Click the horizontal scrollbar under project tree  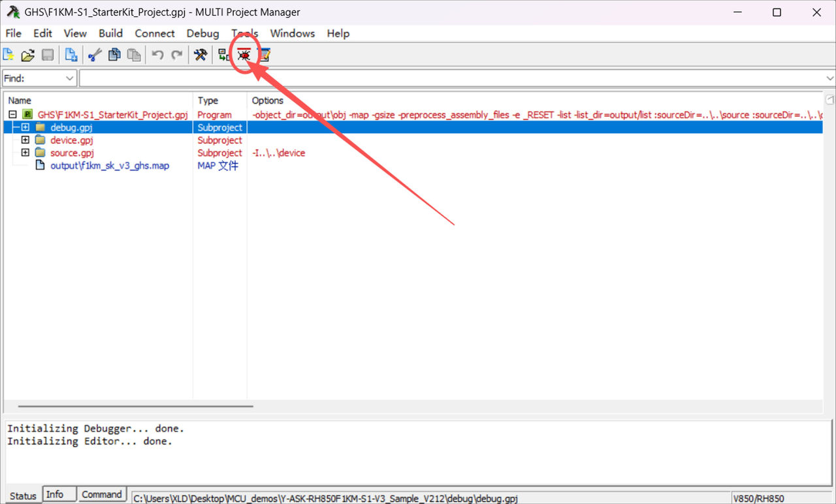click(135, 406)
